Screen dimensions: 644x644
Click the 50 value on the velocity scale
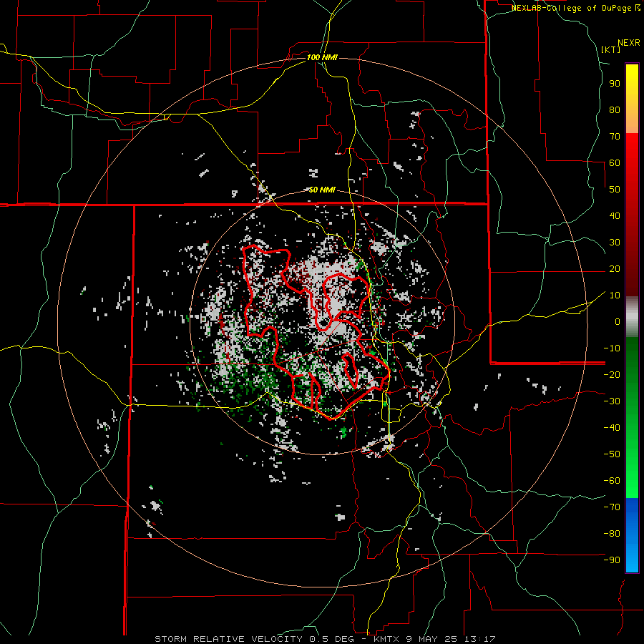[615, 190]
